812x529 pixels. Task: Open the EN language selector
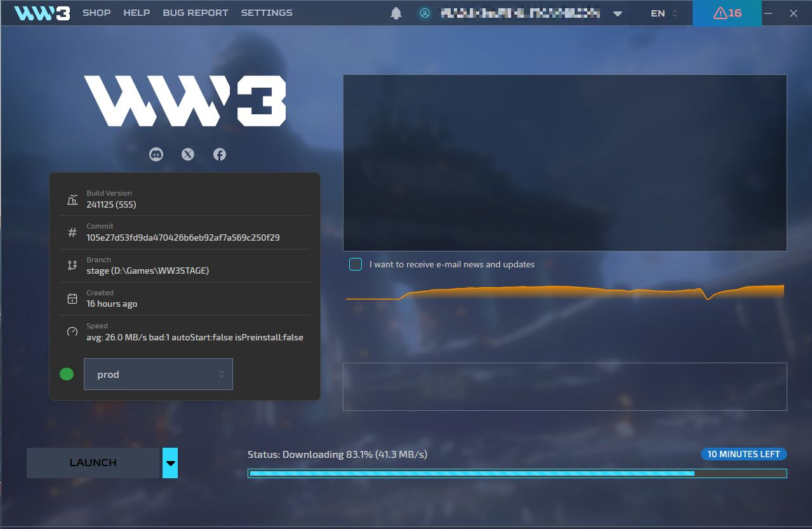click(664, 13)
